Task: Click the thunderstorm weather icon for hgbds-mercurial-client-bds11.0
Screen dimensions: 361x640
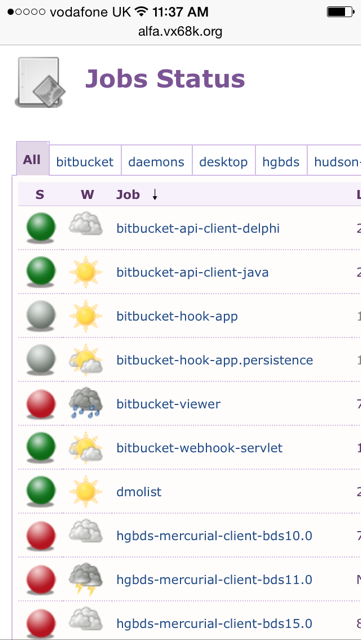Action: (85, 579)
